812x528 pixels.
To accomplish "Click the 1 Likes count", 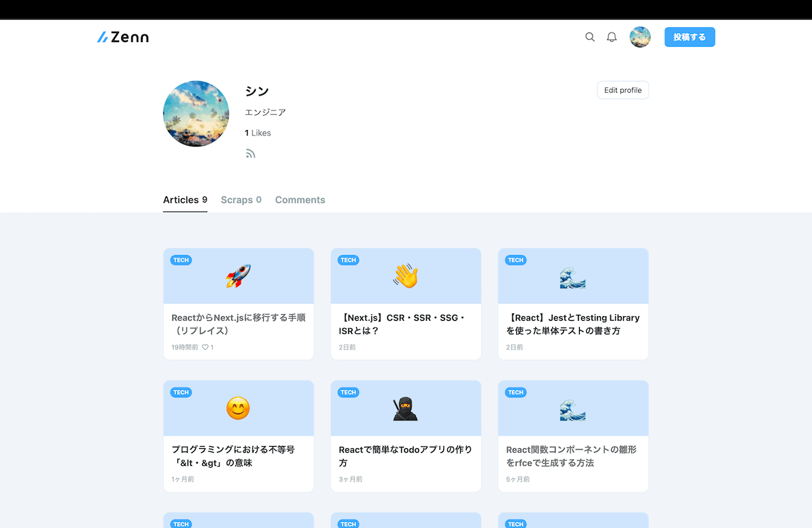I will point(258,133).
